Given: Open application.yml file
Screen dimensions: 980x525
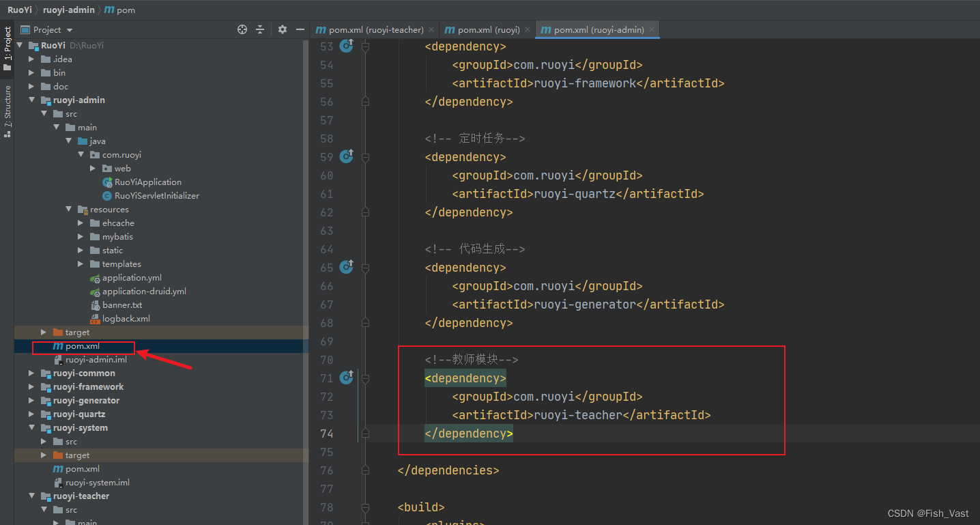Looking at the screenshot, I should pyautogui.click(x=126, y=278).
